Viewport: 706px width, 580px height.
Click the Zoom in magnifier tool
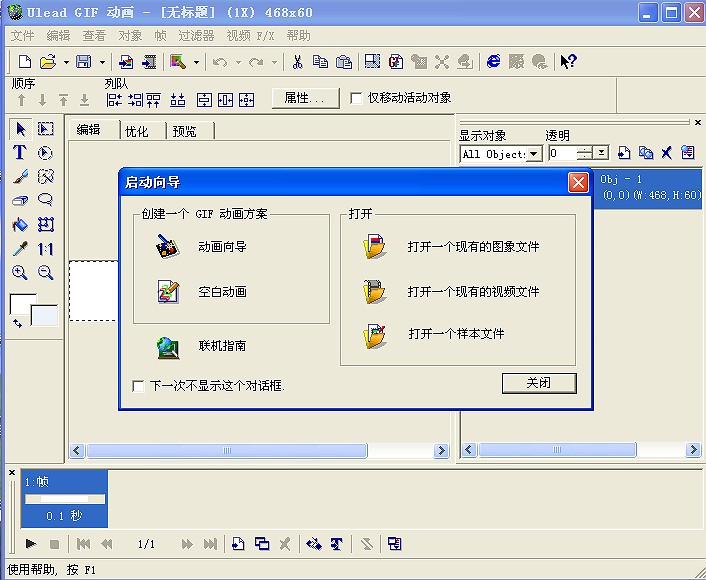(x=19, y=272)
